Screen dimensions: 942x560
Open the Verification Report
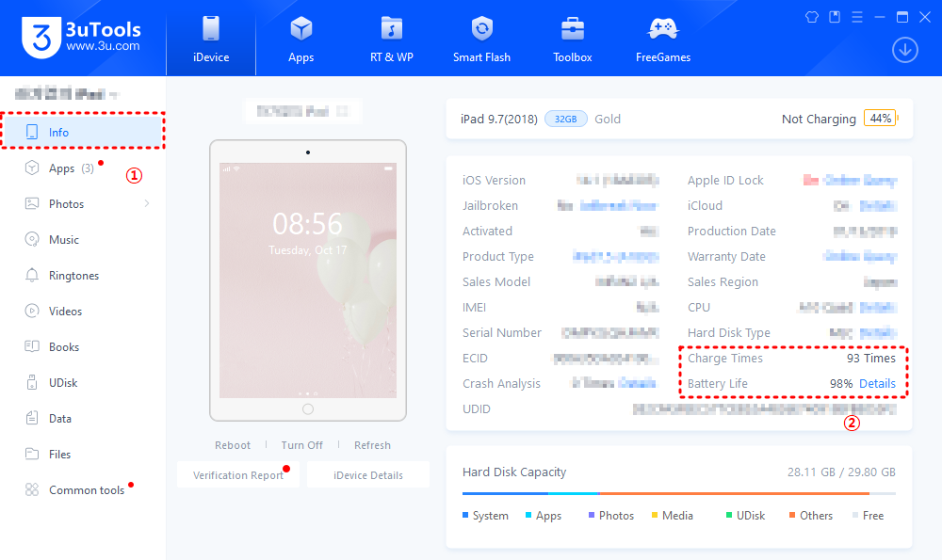[x=238, y=474]
